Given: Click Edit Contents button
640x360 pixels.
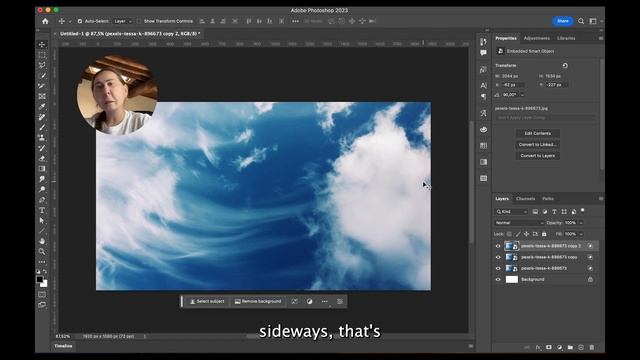Looking at the screenshot, I should click(538, 133).
